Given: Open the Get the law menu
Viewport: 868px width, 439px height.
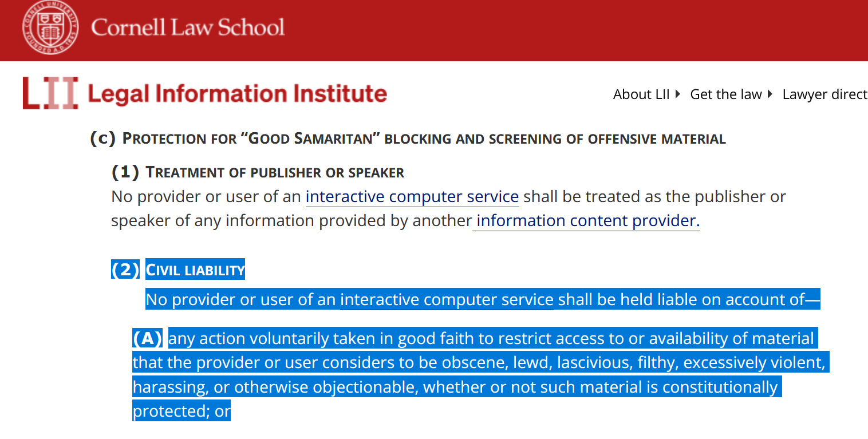Looking at the screenshot, I should (x=726, y=94).
